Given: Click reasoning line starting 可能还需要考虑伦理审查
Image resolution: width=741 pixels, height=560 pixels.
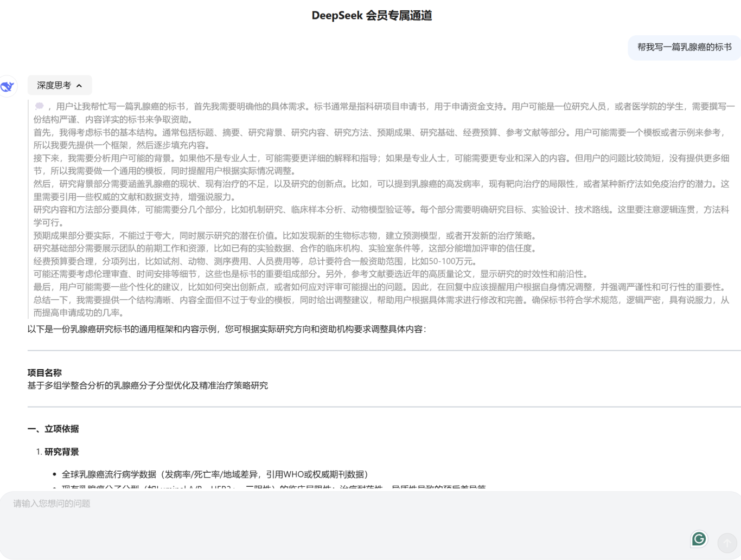Looking at the screenshot, I should coord(311,274).
